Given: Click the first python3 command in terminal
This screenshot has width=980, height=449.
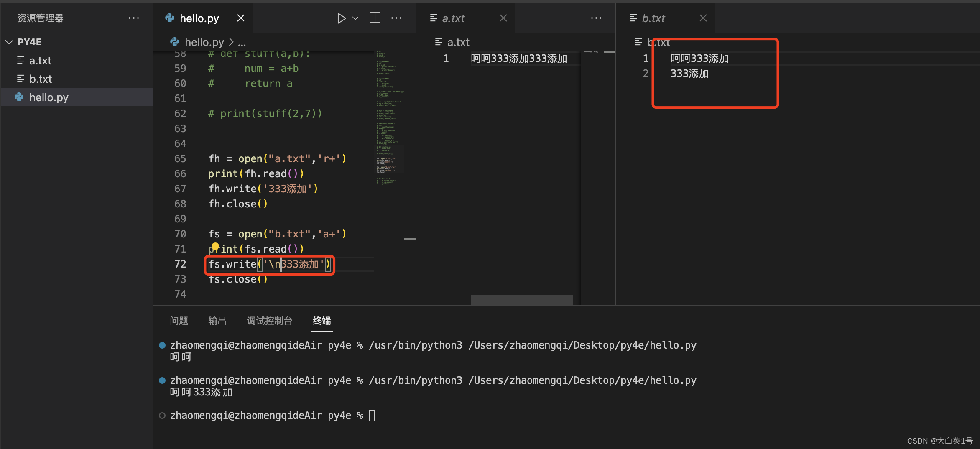Looking at the screenshot, I should point(533,345).
